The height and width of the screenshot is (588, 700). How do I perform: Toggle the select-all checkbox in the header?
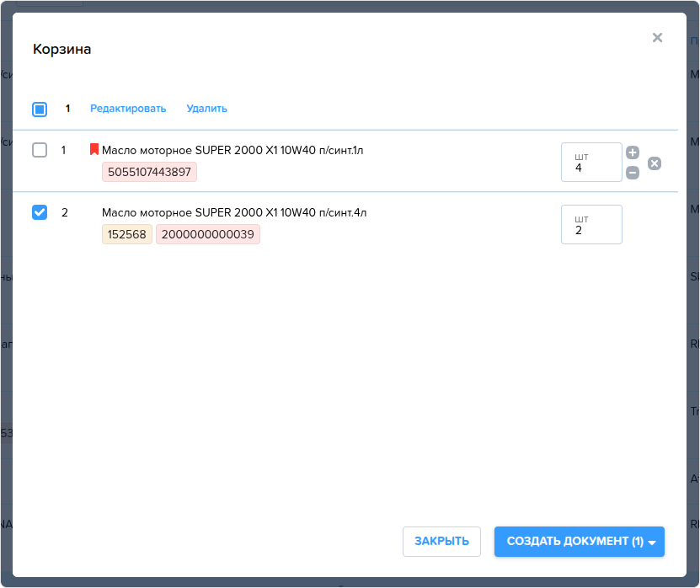pyautogui.click(x=40, y=109)
